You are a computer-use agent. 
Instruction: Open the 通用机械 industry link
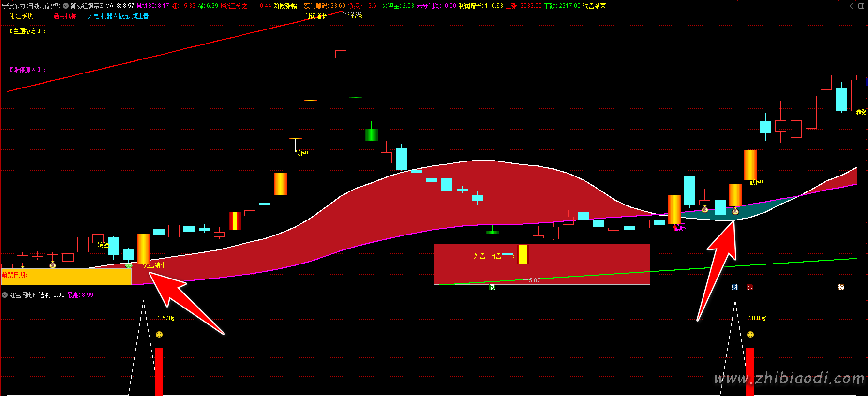point(65,16)
